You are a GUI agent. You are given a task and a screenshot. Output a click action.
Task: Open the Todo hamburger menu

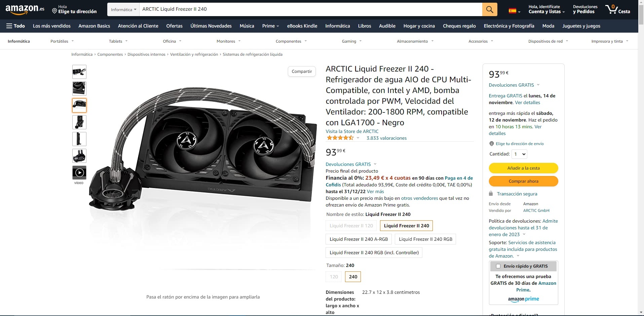click(x=15, y=26)
